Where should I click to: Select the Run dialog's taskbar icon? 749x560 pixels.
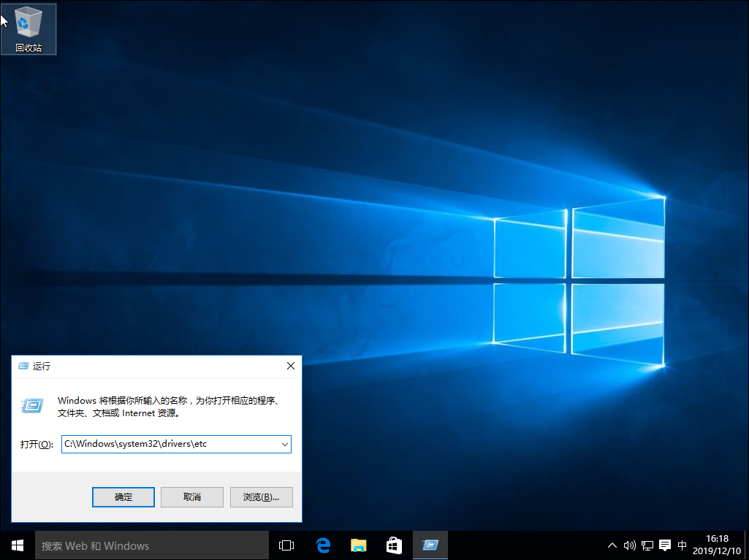click(429, 545)
